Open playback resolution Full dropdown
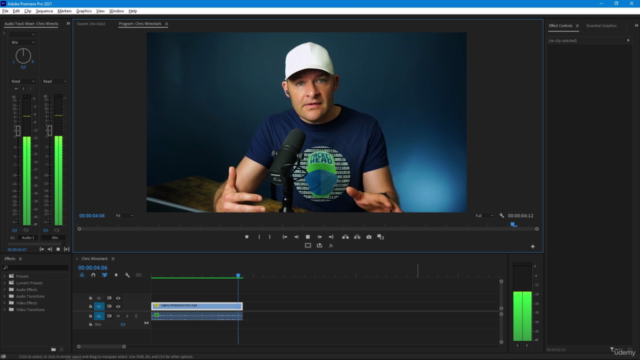The height and width of the screenshot is (360, 640). 484,216
